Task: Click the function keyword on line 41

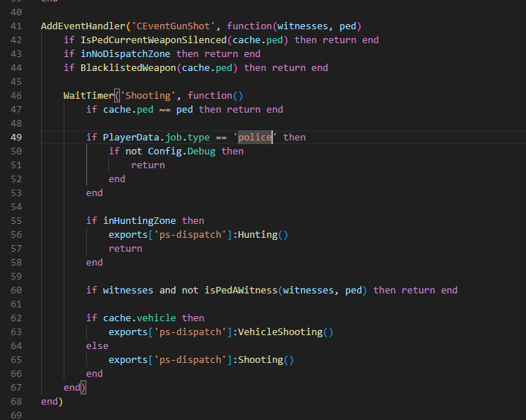Action: click(249, 26)
